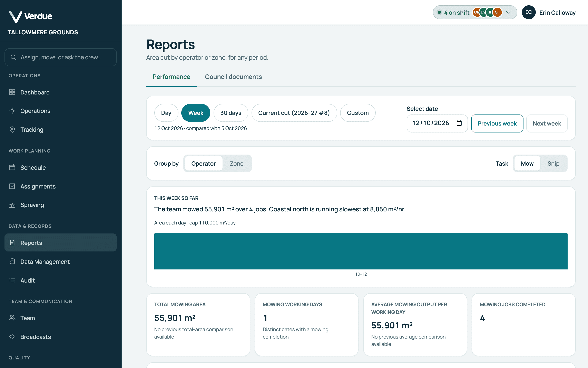588x368 pixels.
Task: Group by Operator
Action: click(x=203, y=163)
